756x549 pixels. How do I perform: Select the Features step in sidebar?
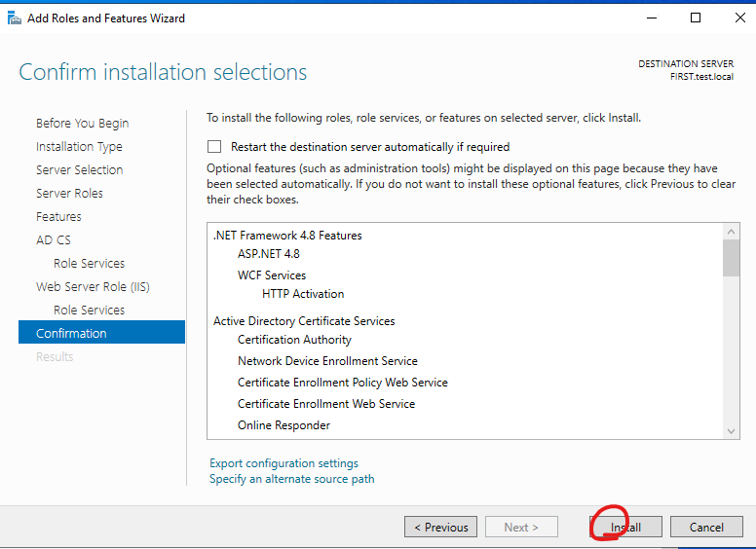coord(58,217)
